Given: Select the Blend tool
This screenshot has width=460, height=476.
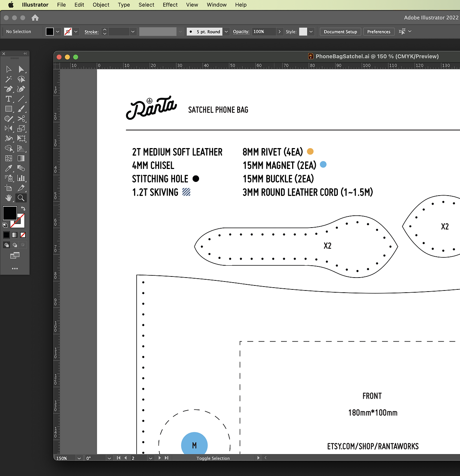Looking at the screenshot, I should tap(21, 168).
